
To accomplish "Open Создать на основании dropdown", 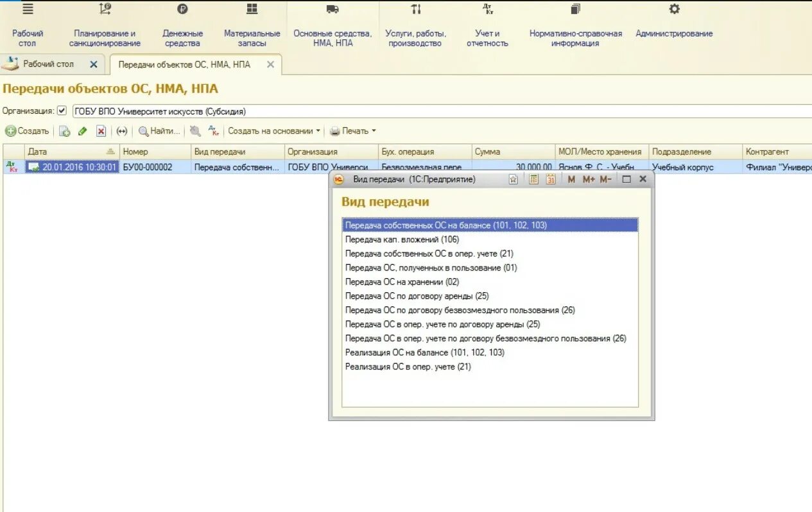I will (274, 131).
